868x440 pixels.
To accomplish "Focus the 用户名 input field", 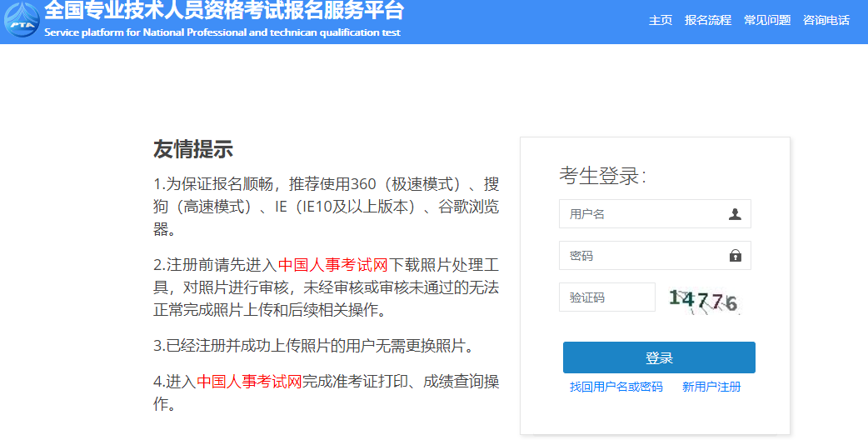I will 641,214.
